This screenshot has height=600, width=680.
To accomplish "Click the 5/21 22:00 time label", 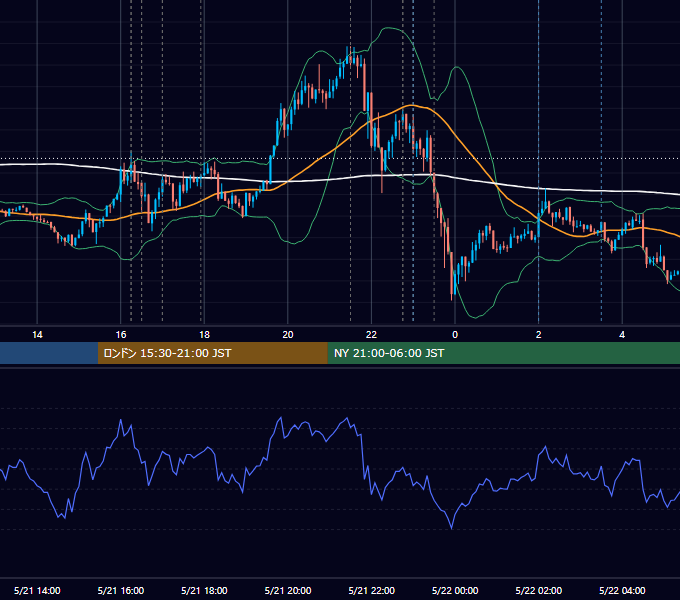I will 372,590.
